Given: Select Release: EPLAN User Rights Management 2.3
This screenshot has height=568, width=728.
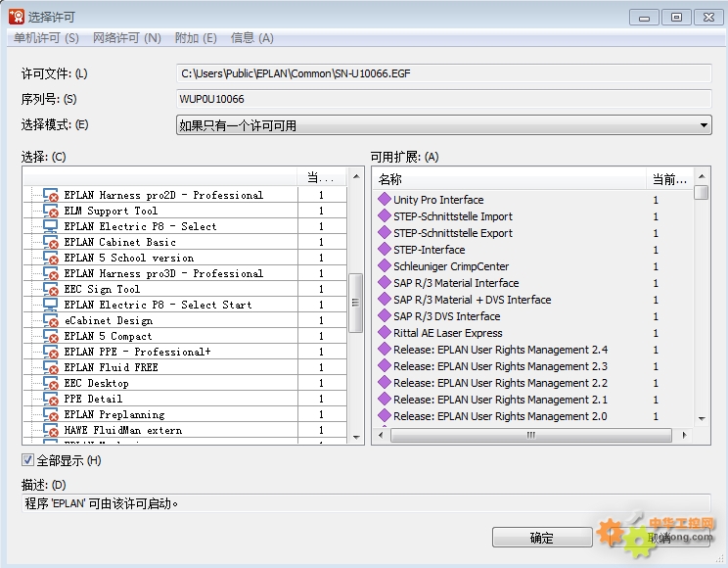Looking at the screenshot, I should click(501, 366).
